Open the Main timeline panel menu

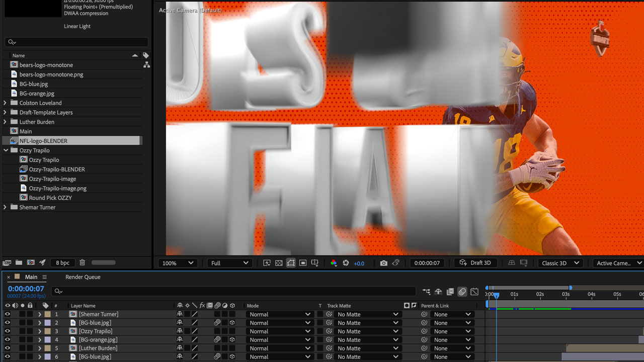[44, 277]
